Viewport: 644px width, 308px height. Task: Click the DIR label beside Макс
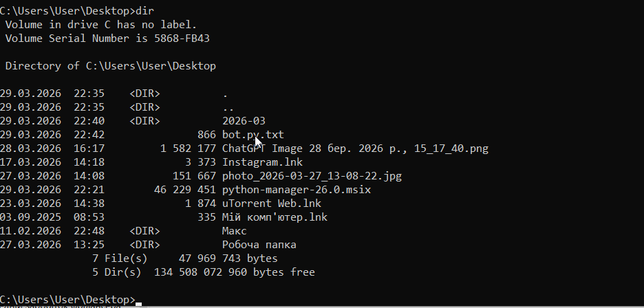[x=144, y=231]
